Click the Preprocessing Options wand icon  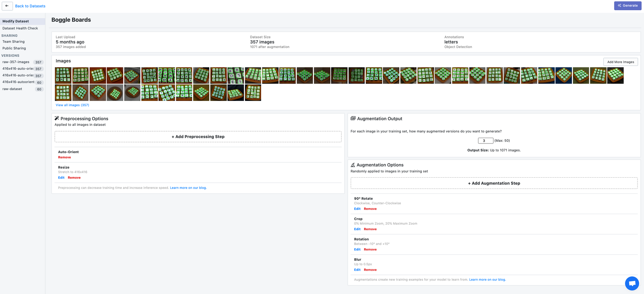coord(57,118)
